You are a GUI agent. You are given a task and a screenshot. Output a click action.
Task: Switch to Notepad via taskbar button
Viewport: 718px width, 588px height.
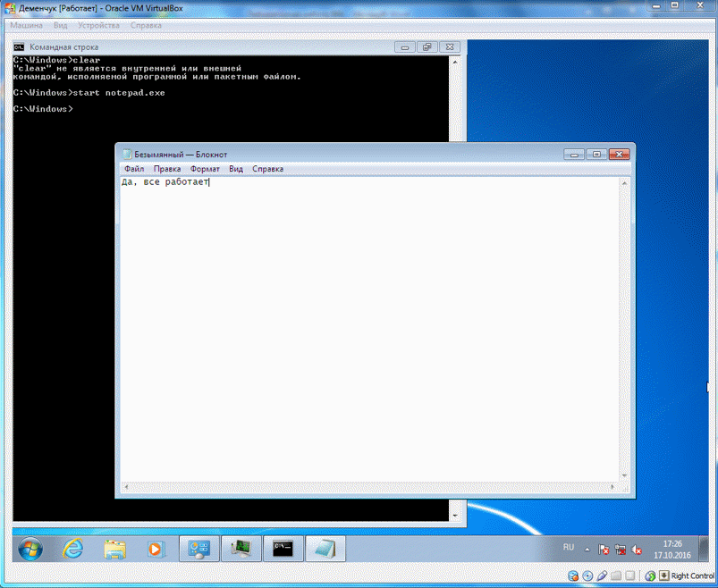[324, 548]
